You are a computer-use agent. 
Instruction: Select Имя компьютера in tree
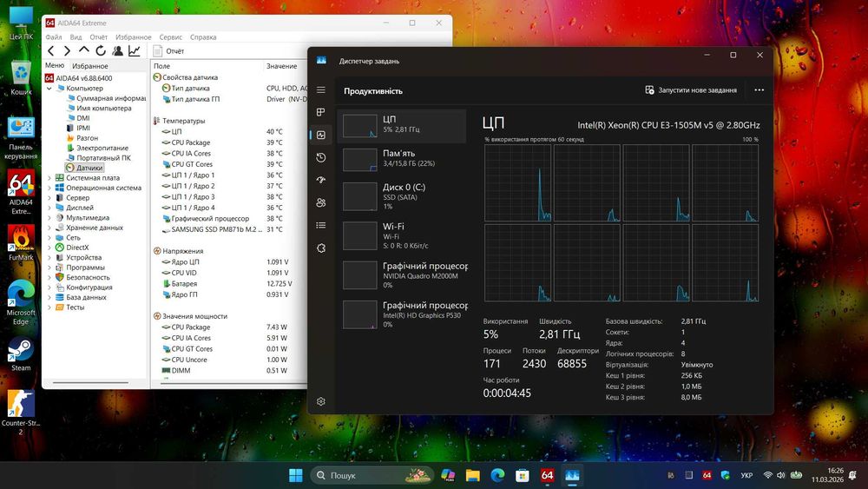coord(99,108)
